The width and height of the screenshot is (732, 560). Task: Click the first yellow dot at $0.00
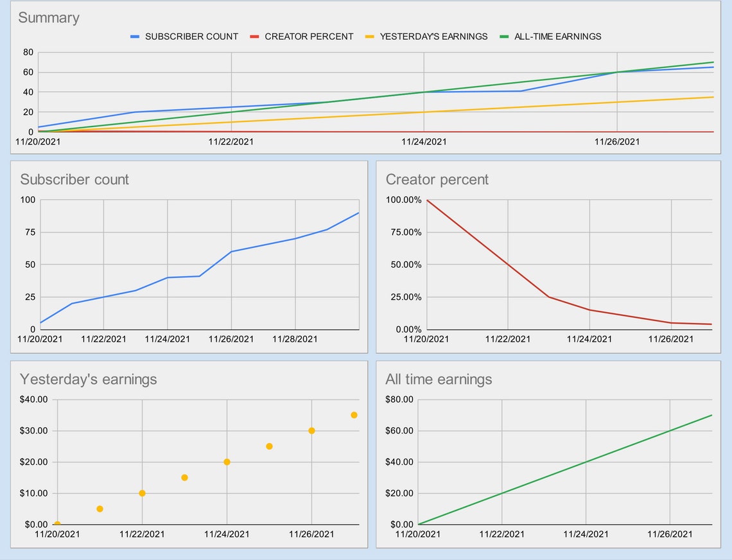(57, 524)
